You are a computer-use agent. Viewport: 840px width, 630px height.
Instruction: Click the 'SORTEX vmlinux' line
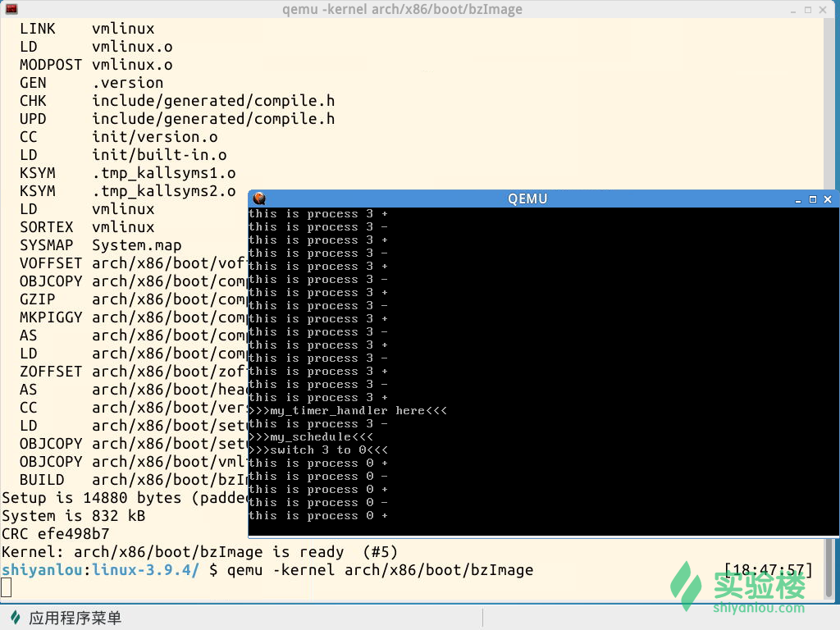(87, 227)
